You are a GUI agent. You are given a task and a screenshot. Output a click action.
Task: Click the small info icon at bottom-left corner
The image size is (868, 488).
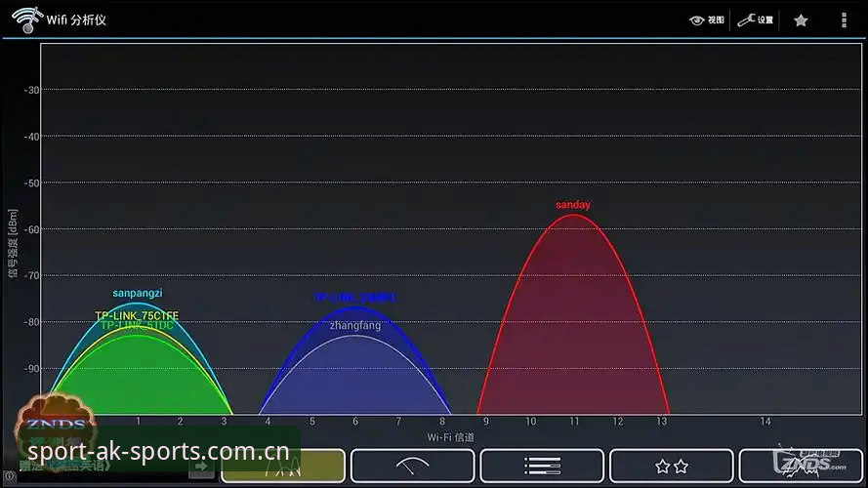click(10, 476)
